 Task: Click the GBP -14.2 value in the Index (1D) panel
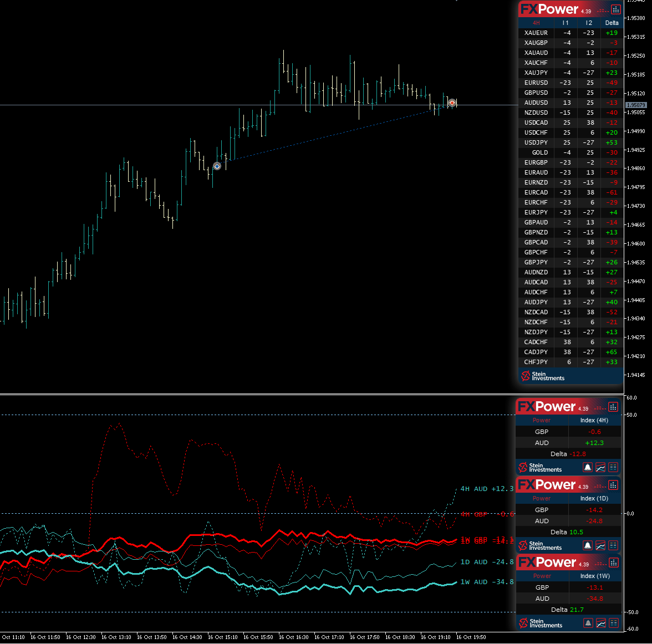tap(594, 510)
